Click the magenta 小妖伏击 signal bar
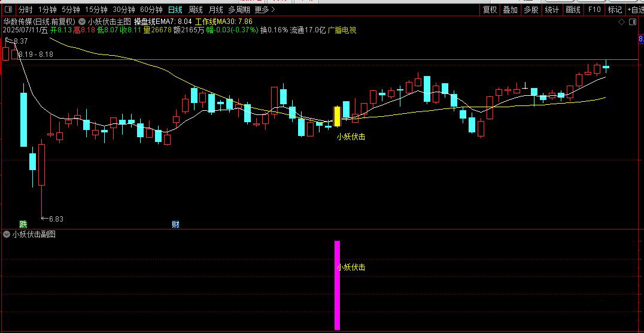 point(337,285)
